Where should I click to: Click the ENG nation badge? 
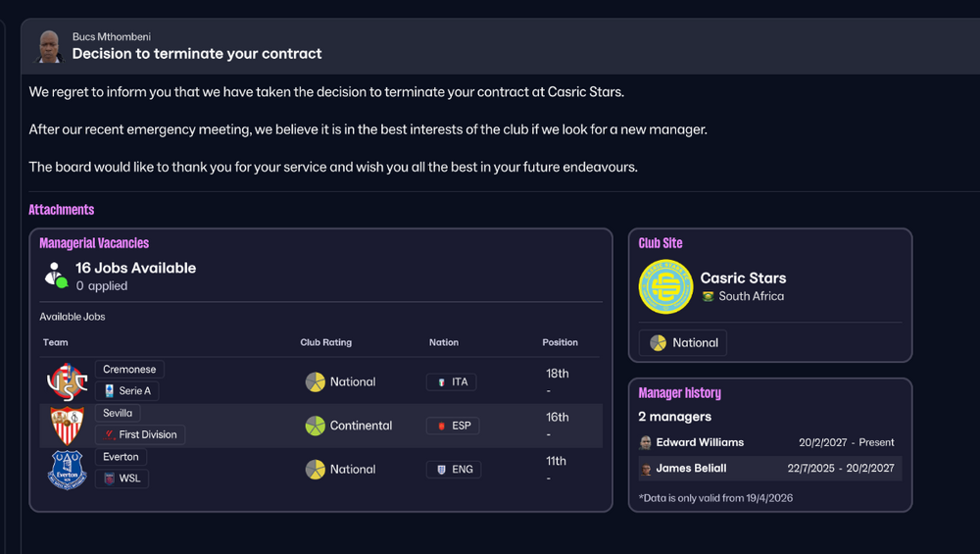tap(454, 470)
